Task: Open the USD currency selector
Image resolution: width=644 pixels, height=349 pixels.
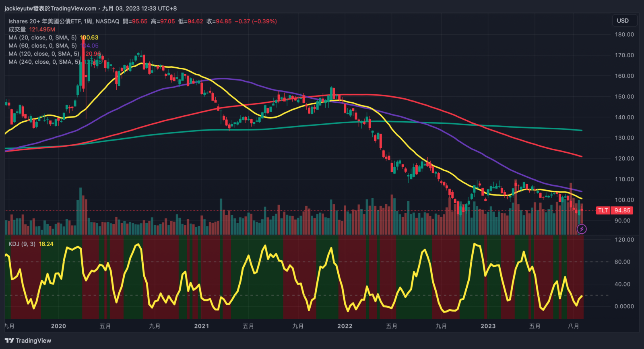Action: coord(622,21)
